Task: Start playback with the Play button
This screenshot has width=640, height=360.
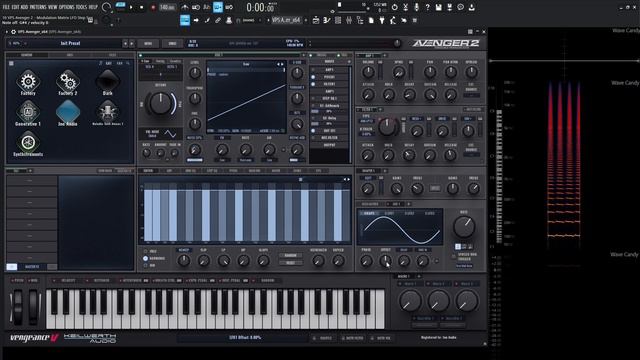Action: click(131, 7)
